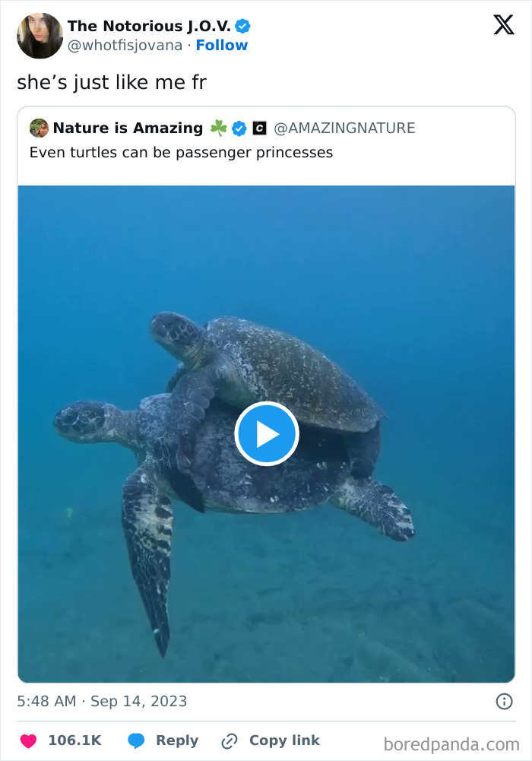Screen dimensions: 532x761
Task: Select the blue Reply speech bubble icon
Action: 137,740
